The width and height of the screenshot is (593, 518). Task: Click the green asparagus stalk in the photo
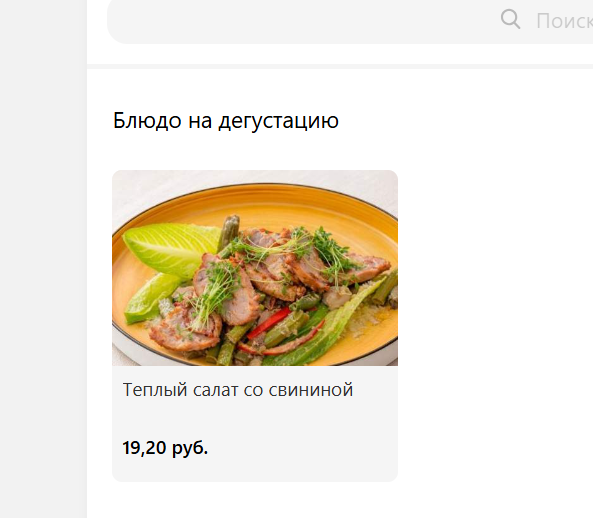(229, 231)
